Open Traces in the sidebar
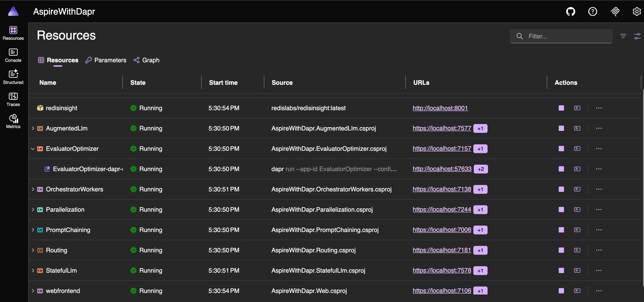 click(x=13, y=100)
